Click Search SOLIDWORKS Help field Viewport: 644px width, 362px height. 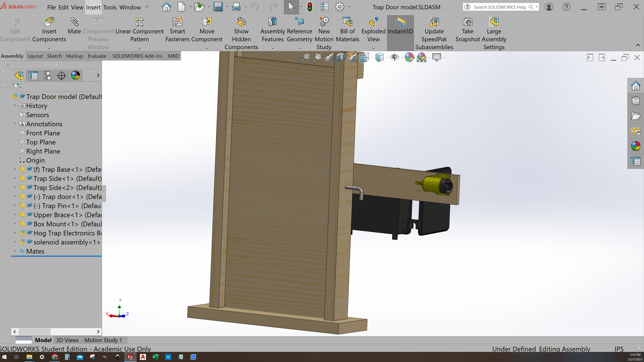point(500,7)
